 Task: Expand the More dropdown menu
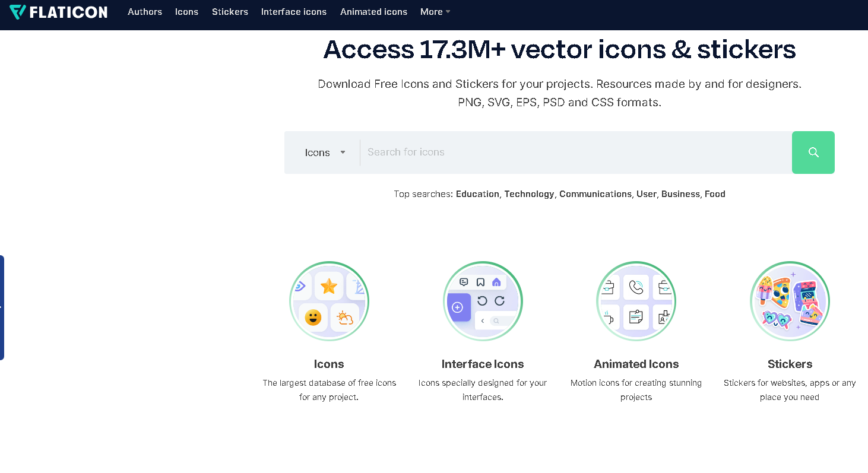coord(435,12)
